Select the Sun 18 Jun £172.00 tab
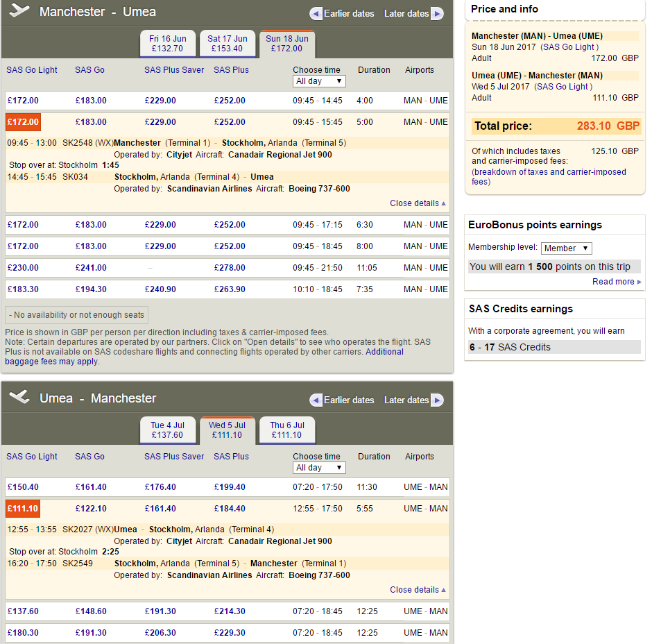Screen dimensions: 652x644 click(287, 44)
